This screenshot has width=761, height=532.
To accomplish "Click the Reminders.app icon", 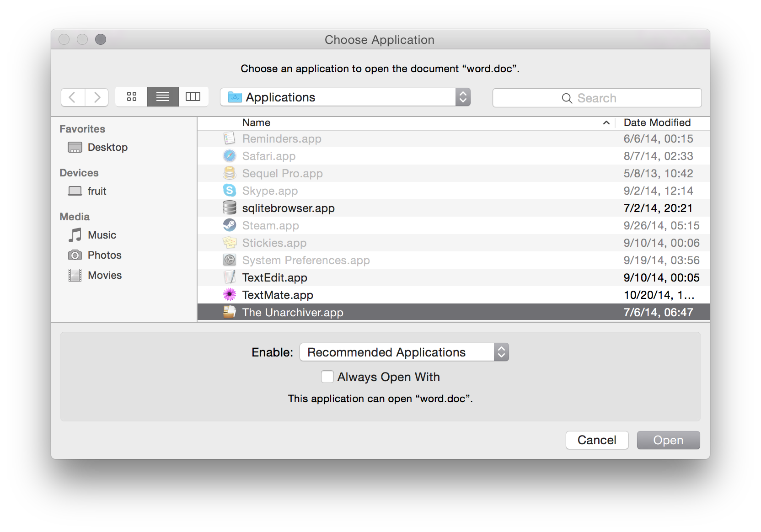I will [230, 138].
